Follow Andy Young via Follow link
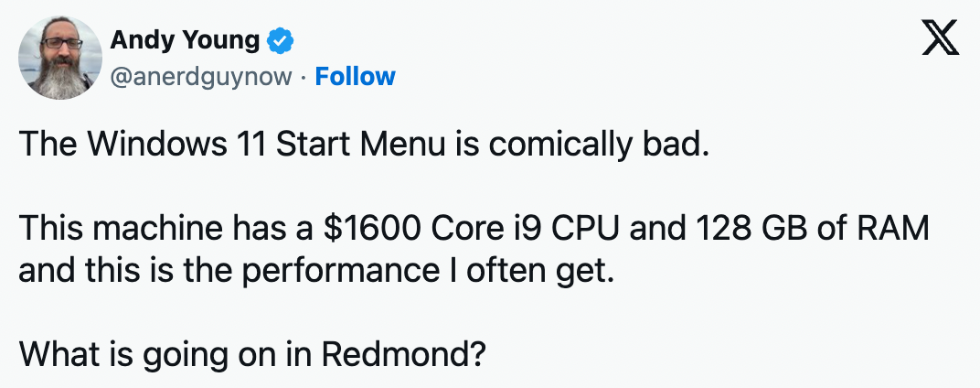This screenshot has width=980, height=388. coord(355,77)
